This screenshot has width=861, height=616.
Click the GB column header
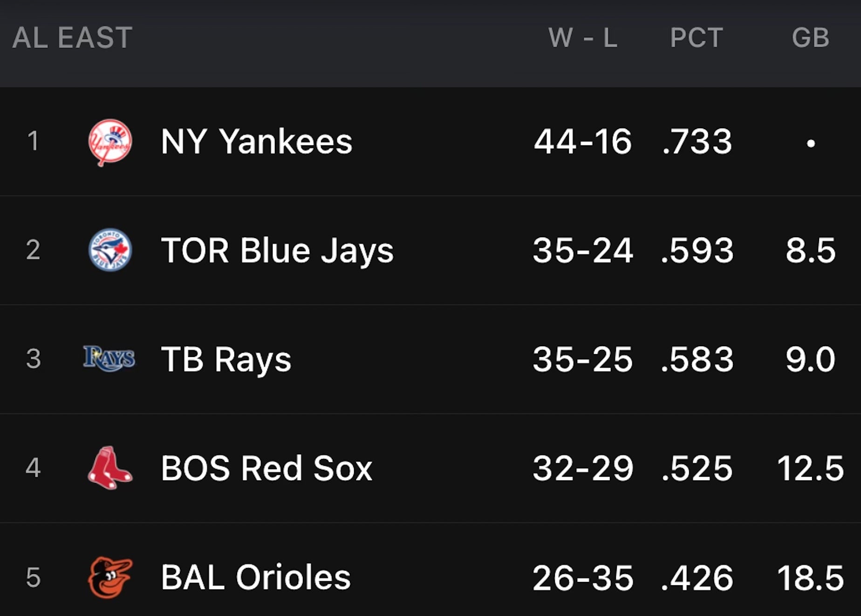(x=811, y=38)
